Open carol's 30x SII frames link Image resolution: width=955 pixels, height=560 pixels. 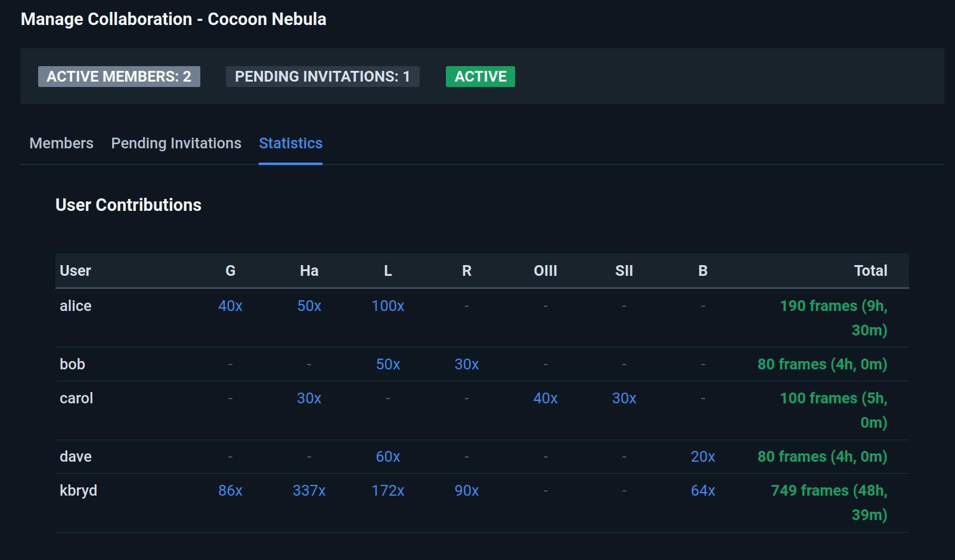624,399
